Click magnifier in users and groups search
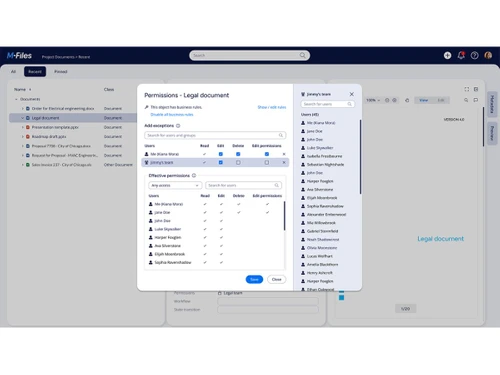Viewport: 500px width, 375px height. point(281,135)
